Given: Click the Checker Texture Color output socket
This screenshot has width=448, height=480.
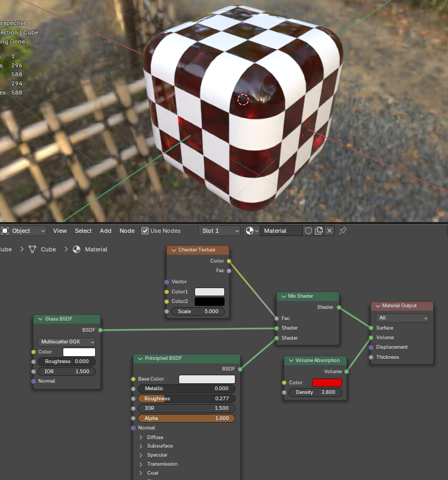Looking at the screenshot, I should (229, 261).
